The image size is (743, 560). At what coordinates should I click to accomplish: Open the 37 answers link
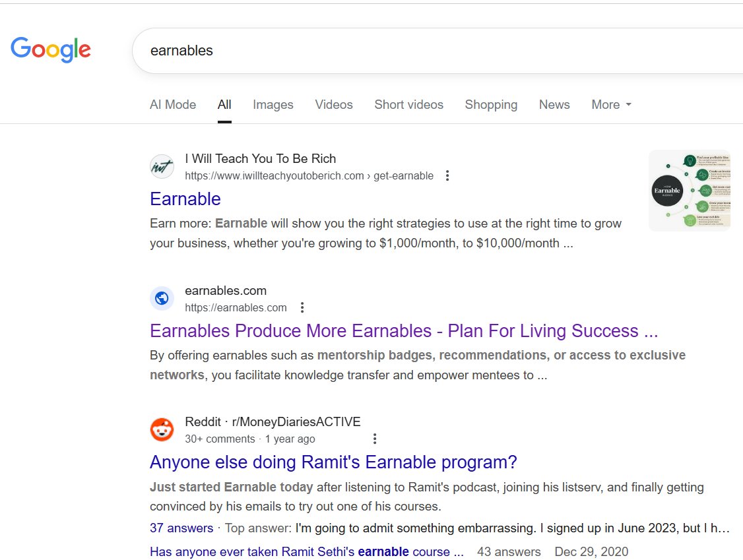[x=181, y=528]
